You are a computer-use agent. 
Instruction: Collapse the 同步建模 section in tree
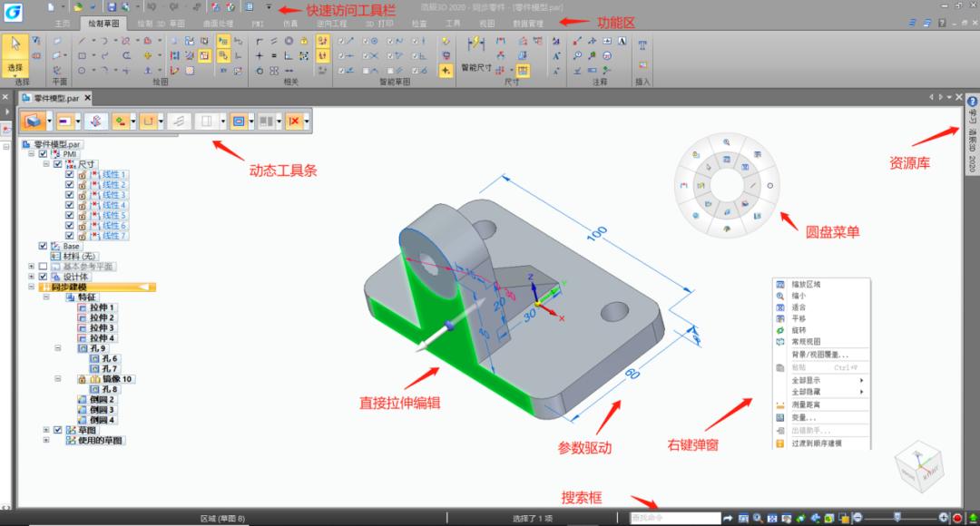(x=33, y=287)
